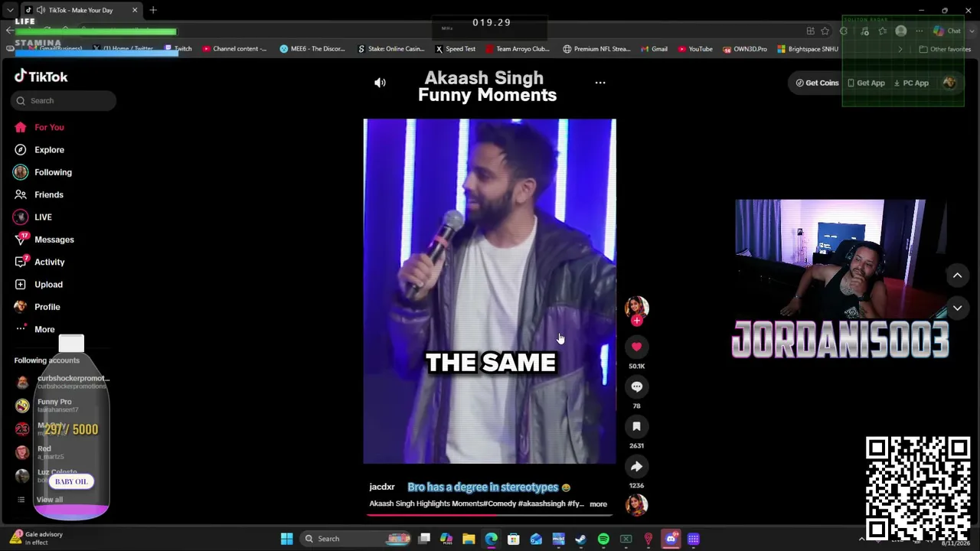The image size is (980, 551).
Task: Close the TikTok browser tab
Action: click(x=135, y=10)
